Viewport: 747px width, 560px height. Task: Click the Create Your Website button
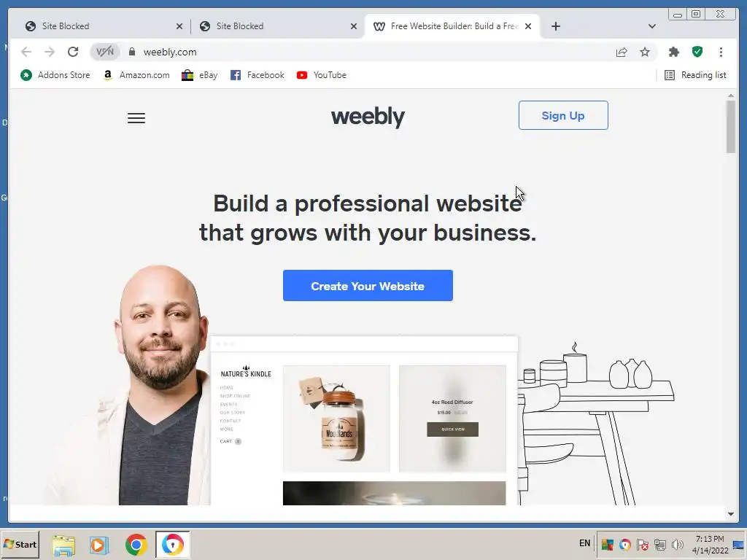pos(368,286)
